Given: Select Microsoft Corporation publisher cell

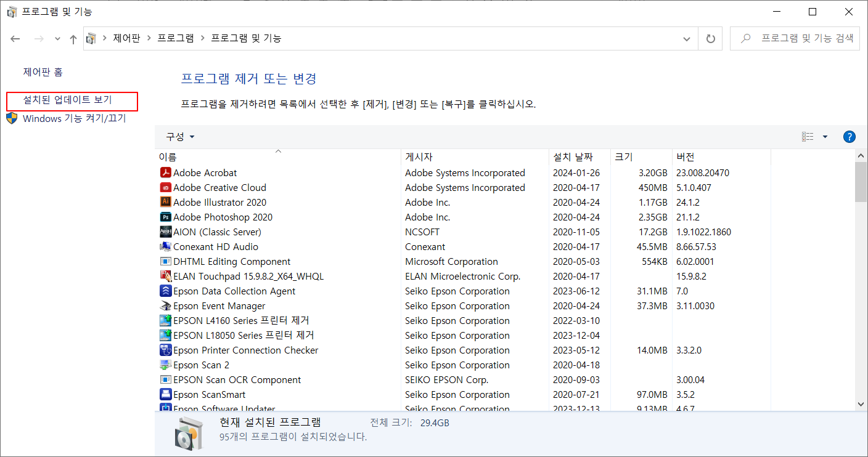Looking at the screenshot, I should click(x=451, y=262).
